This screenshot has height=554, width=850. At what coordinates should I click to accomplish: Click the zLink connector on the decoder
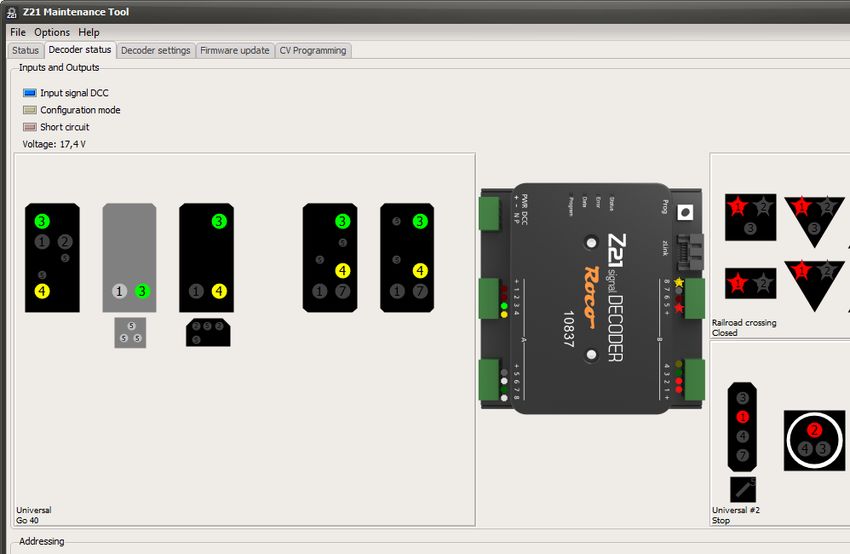coord(690,252)
